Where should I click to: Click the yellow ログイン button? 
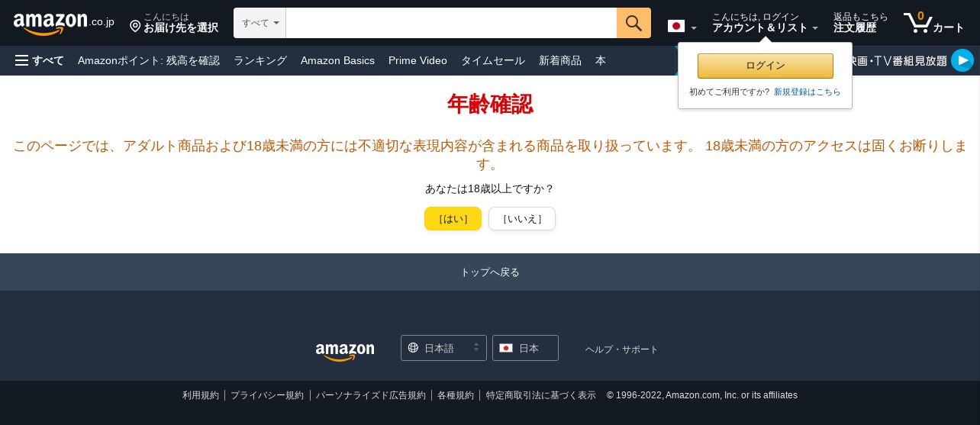click(x=766, y=66)
